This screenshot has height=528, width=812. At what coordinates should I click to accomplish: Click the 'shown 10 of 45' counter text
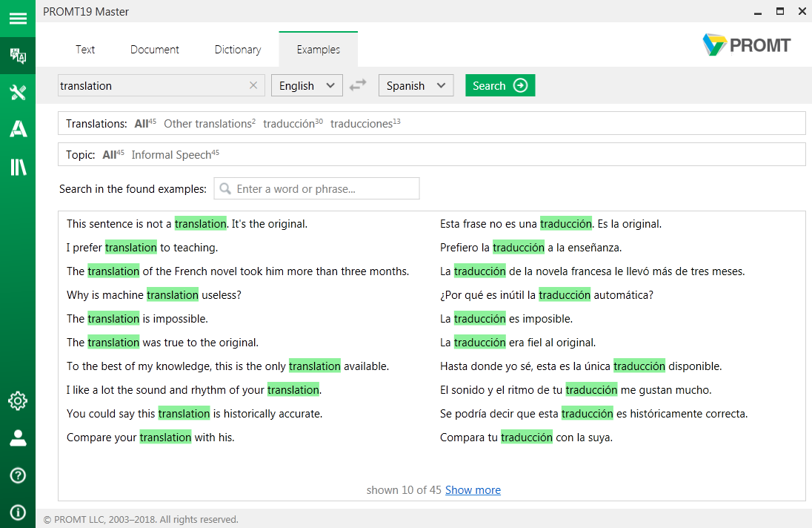(404, 490)
